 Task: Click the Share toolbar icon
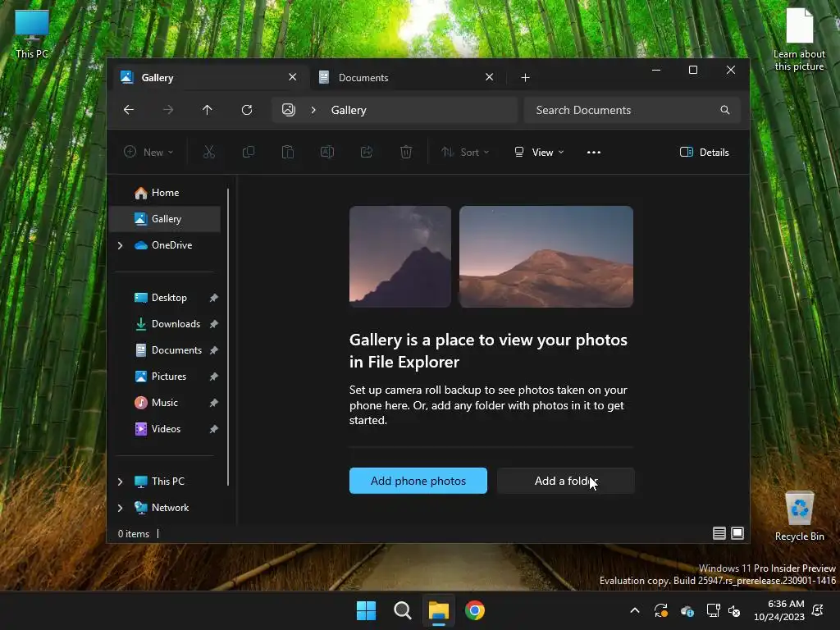click(x=367, y=152)
